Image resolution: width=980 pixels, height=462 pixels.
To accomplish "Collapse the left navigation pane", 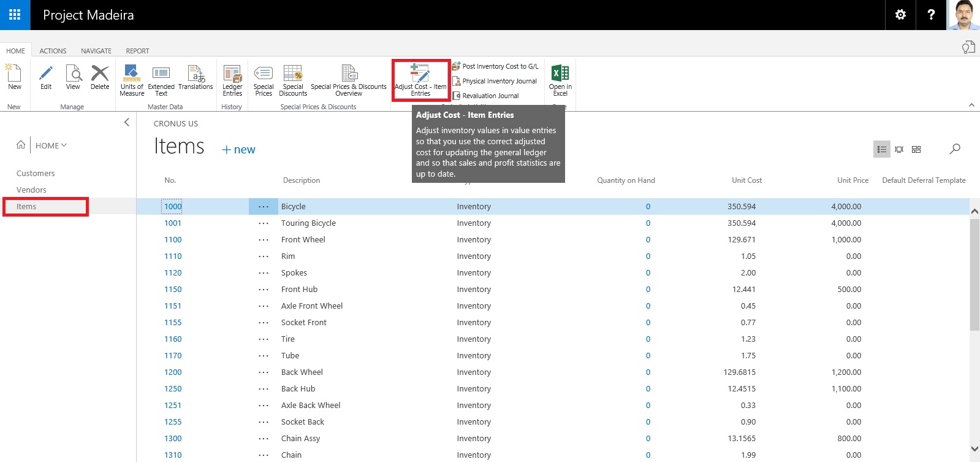I will click(x=127, y=122).
